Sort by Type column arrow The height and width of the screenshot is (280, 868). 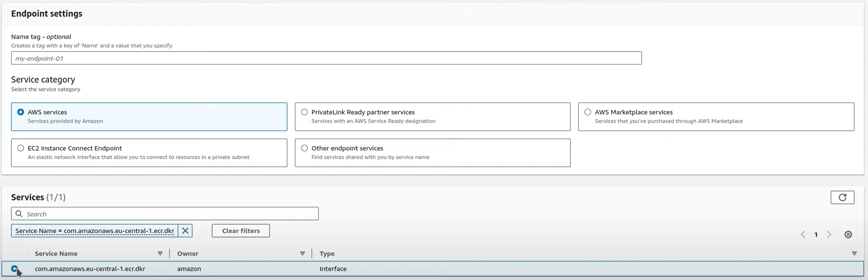coord(854,253)
